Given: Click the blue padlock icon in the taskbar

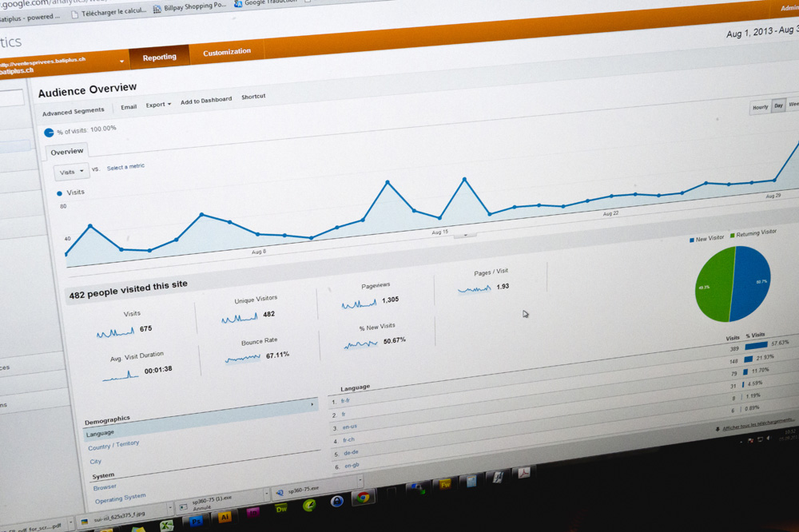Looking at the screenshot, I should tap(336, 502).
